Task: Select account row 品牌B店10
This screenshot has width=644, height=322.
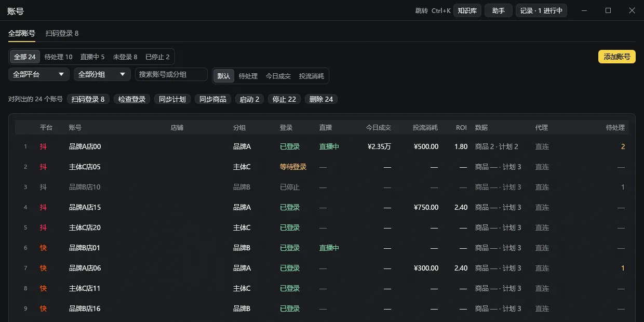Action: coord(322,187)
